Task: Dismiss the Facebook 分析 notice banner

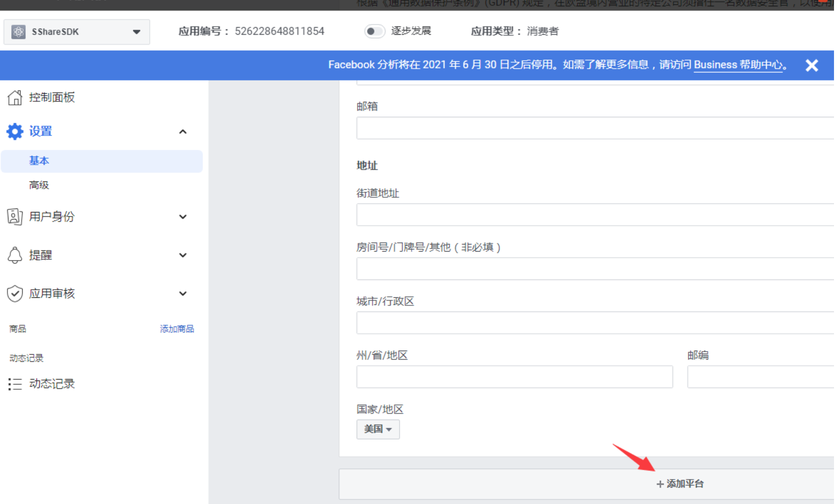Action: (812, 65)
